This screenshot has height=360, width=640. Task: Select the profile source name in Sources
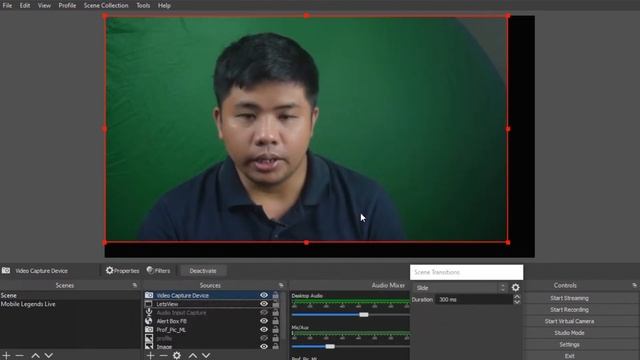click(164, 338)
